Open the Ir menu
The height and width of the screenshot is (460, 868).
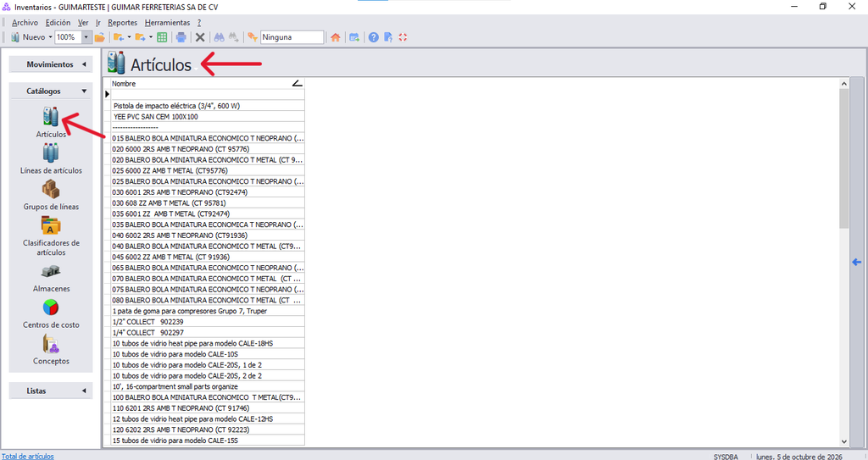[x=98, y=23]
